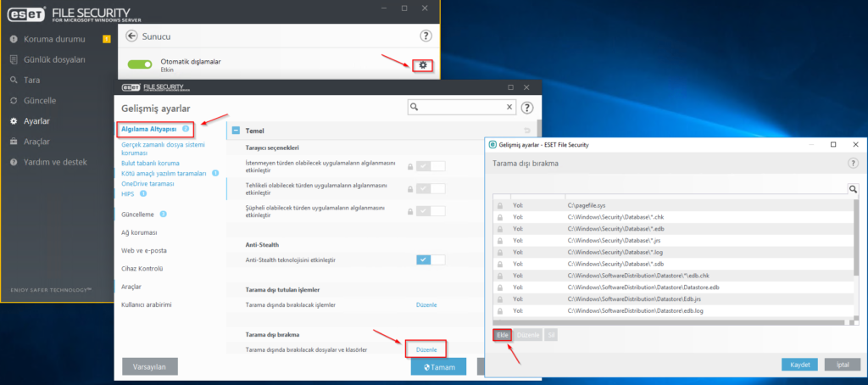868x385 pixels.
Task: Toggle Anti-Stealth teknolojisini etkinleştir switch
Action: pyautogui.click(x=431, y=259)
